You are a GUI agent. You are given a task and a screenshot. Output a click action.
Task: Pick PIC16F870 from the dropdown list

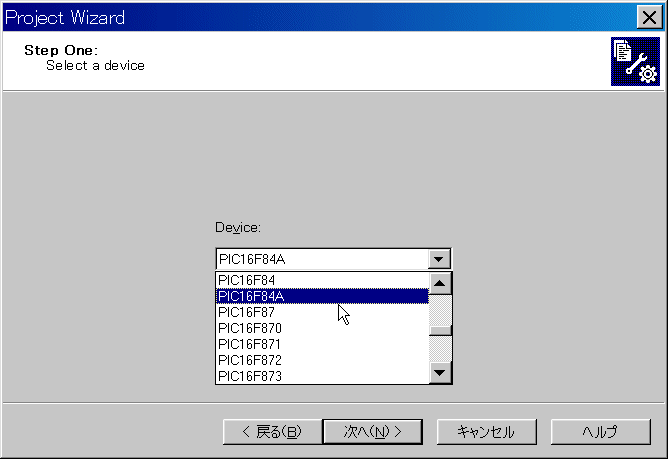pyautogui.click(x=322, y=328)
